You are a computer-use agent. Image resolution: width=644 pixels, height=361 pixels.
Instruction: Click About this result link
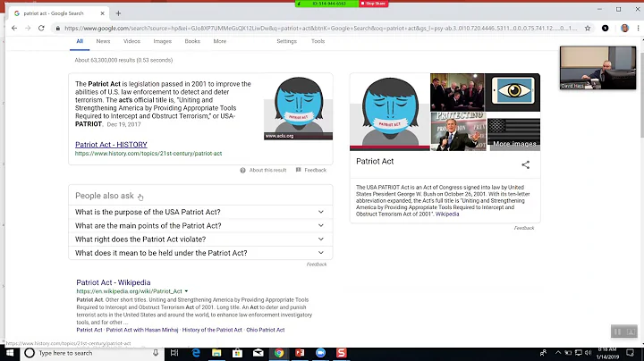point(267,170)
